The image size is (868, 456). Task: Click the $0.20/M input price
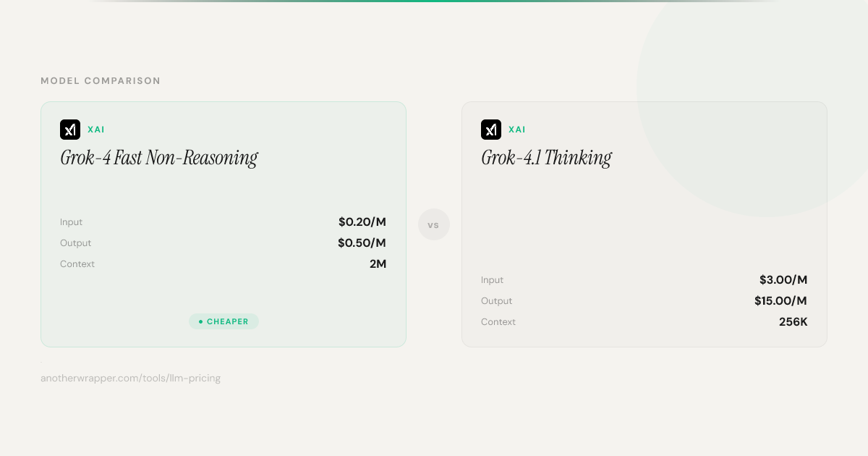tap(362, 222)
